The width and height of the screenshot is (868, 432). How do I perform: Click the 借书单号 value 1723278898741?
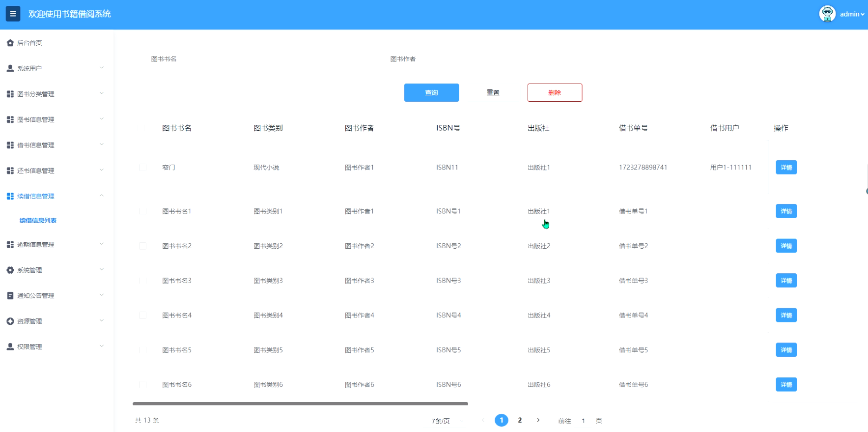tap(643, 167)
